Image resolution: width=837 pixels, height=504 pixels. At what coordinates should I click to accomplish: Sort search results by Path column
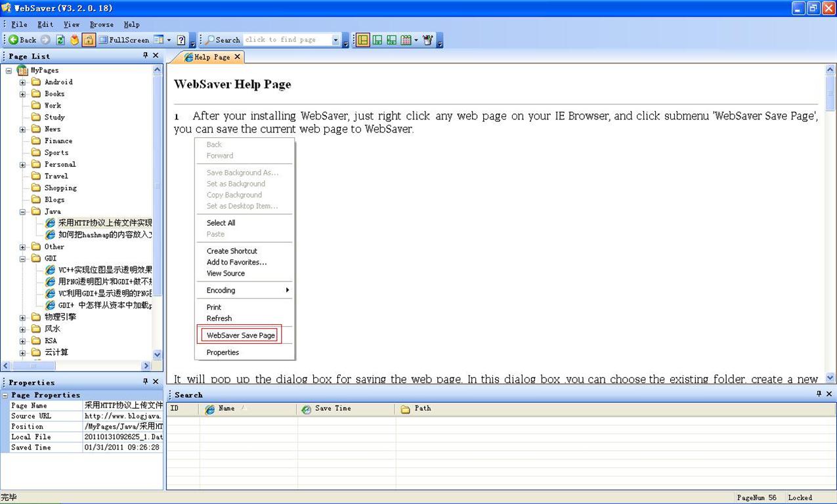point(616,409)
